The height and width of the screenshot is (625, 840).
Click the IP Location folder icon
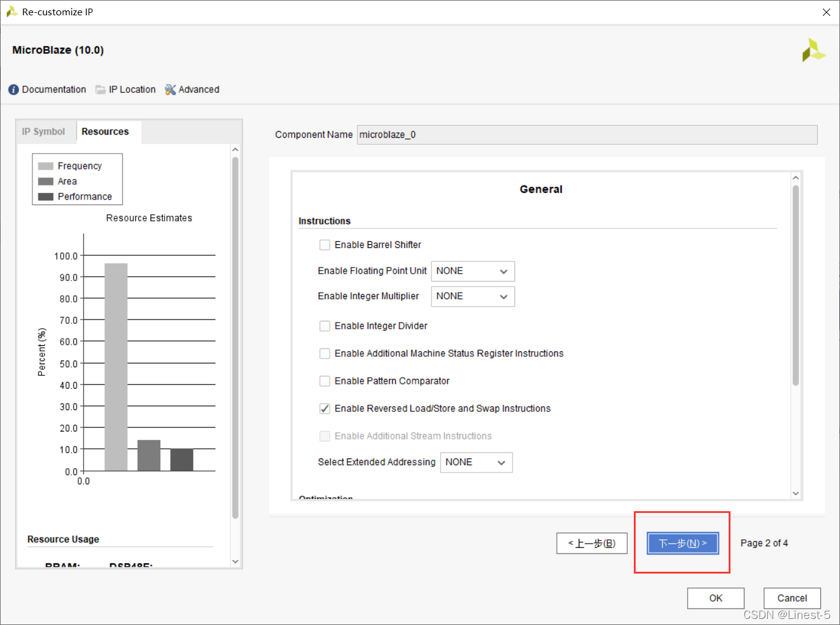pyautogui.click(x=100, y=90)
